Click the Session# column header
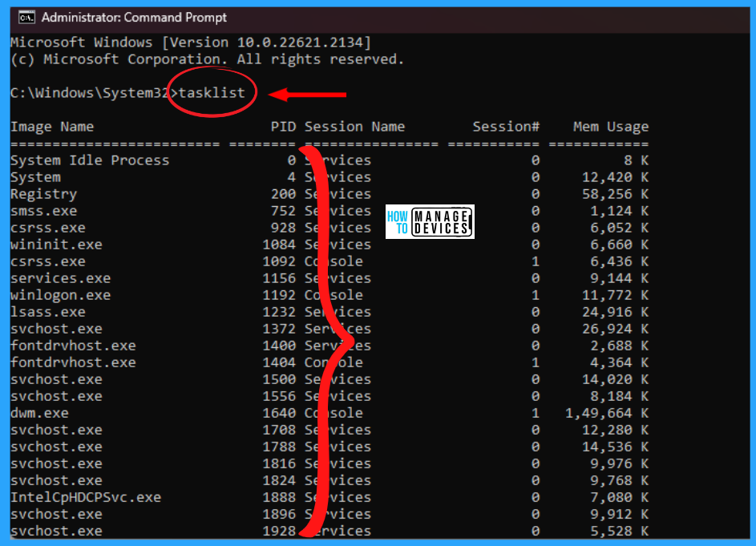The width and height of the screenshot is (756, 546). (506, 127)
